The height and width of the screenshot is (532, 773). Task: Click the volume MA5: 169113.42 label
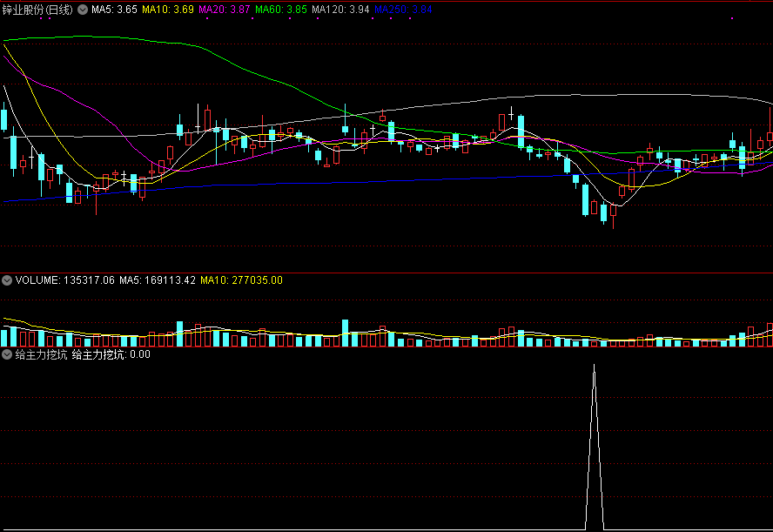tap(158, 280)
